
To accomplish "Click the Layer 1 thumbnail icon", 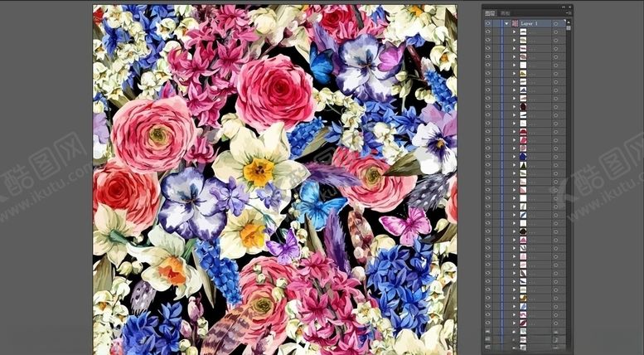I will 515,23.
